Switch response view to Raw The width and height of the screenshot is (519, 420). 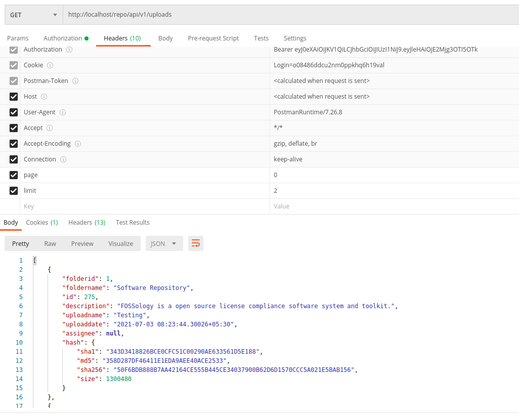pos(50,243)
